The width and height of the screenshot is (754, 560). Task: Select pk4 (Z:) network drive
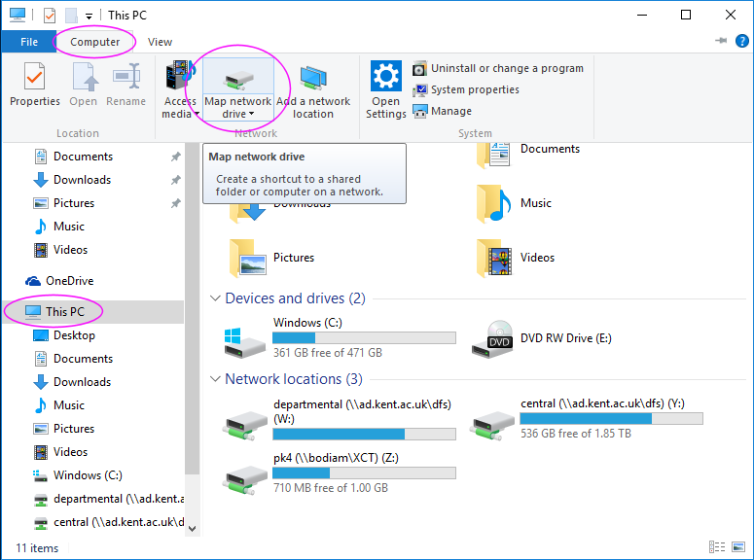click(339, 473)
